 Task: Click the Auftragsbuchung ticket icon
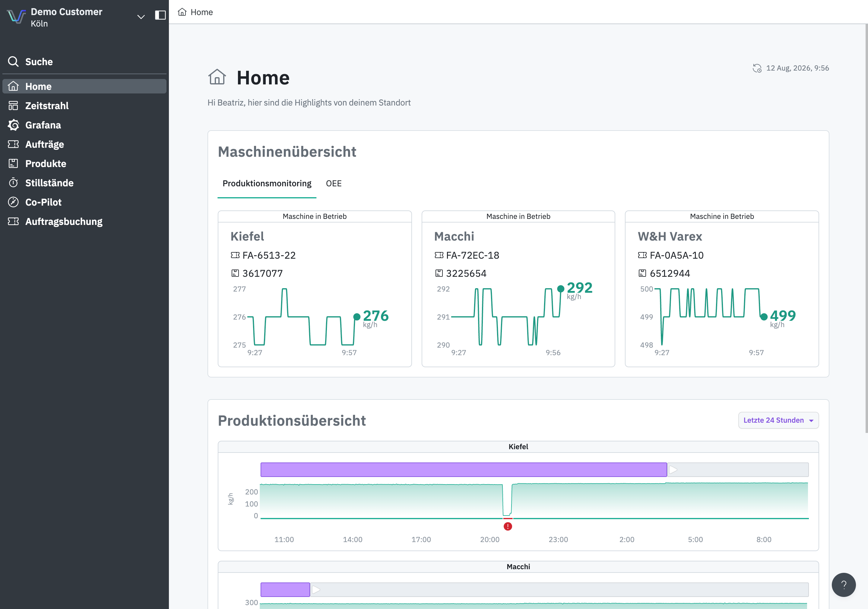tap(13, 221)
